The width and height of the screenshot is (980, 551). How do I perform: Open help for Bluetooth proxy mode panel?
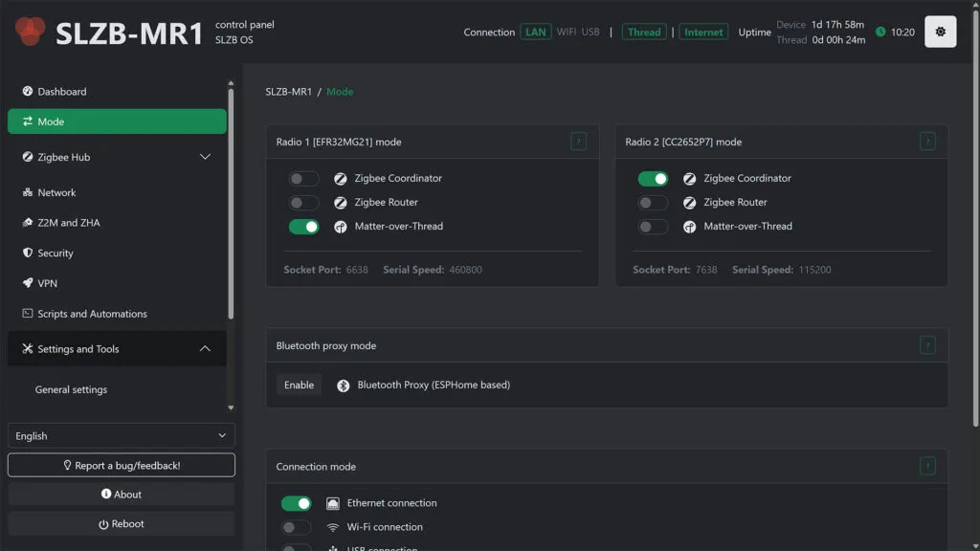click(927, 345)
